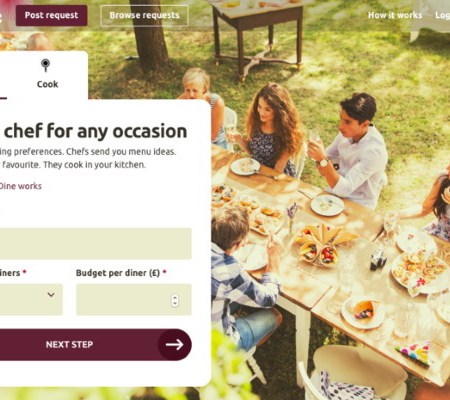Click the partial site logo at top-left
450x400 pixels.
coord(1,16)
